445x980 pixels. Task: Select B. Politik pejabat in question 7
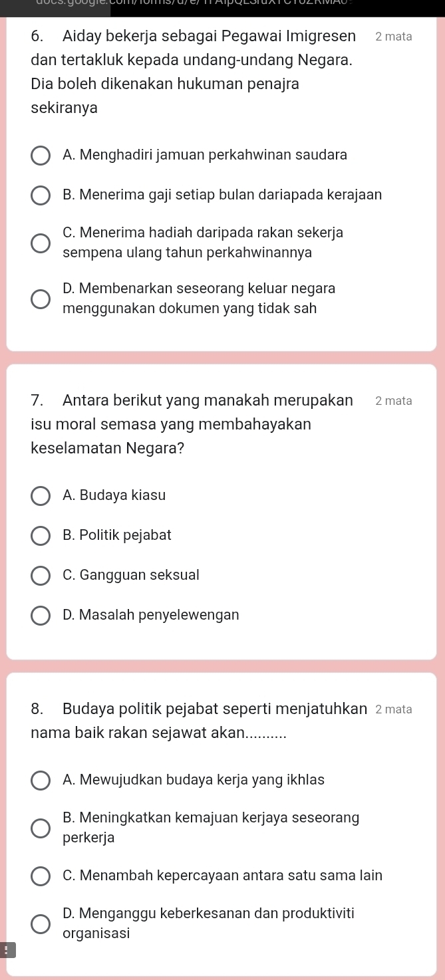tap(41, 536)
